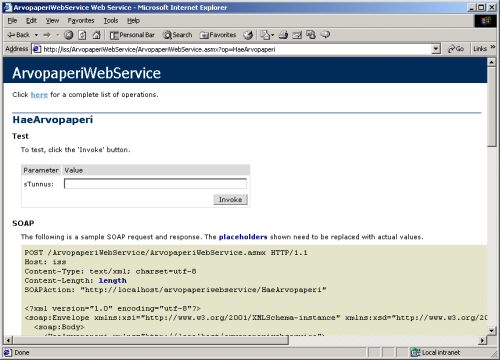
Task: Open the File menu
Action: 12,21
